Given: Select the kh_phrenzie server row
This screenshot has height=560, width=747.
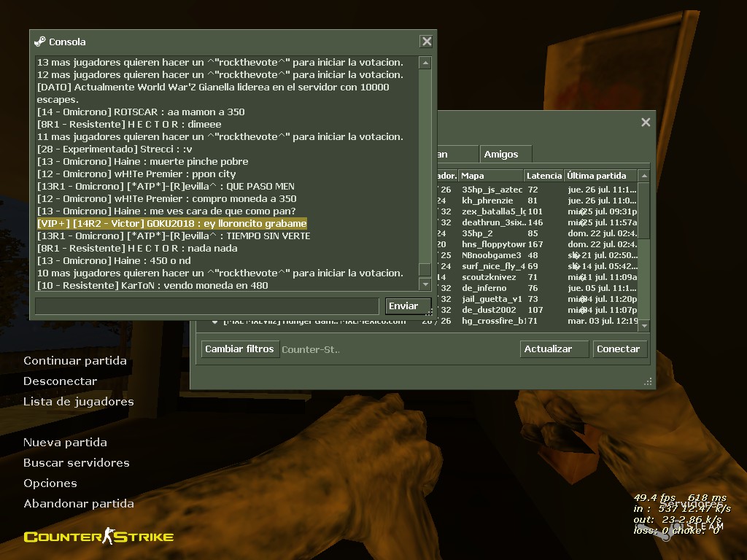Looking at the screenshot, I should coord(537,201).
